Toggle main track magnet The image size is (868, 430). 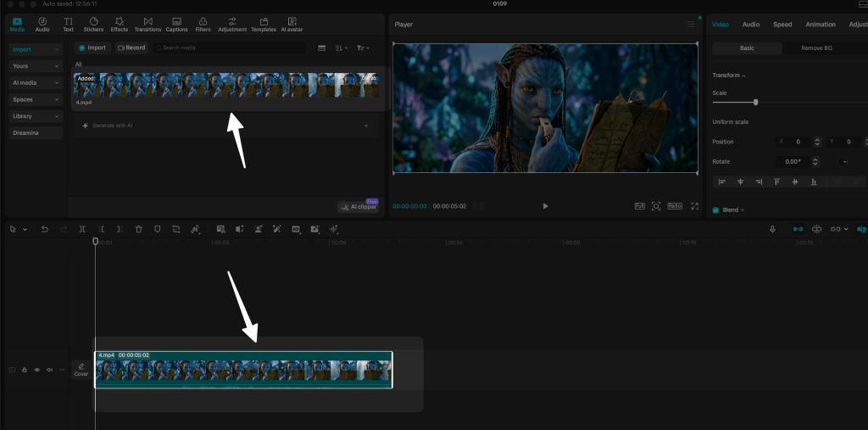(798, 229)
